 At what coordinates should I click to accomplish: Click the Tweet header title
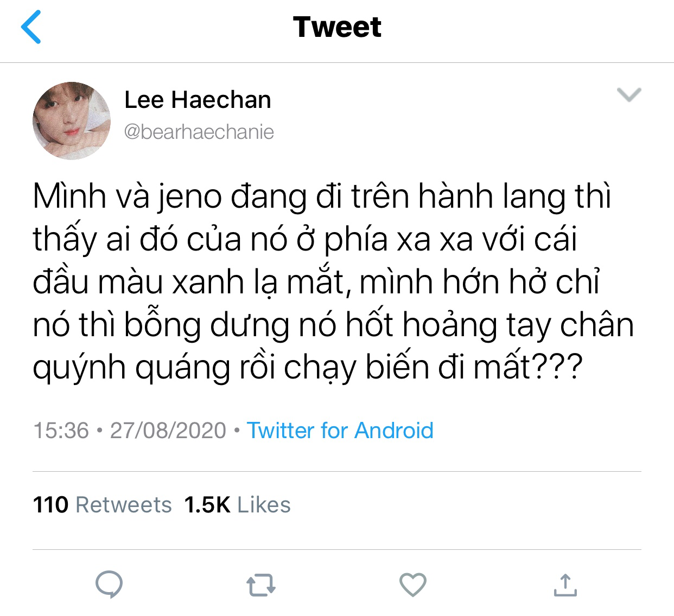click(x=337, y=27)
